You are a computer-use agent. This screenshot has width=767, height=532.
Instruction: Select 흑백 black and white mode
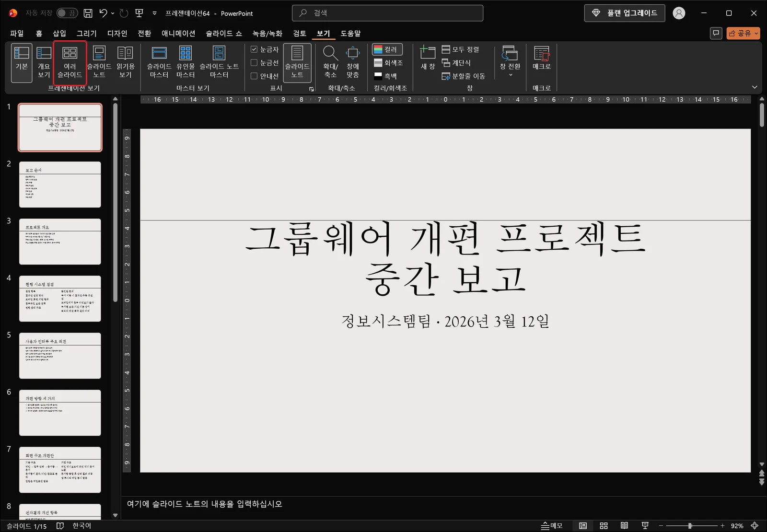click(x=386, y=76)
